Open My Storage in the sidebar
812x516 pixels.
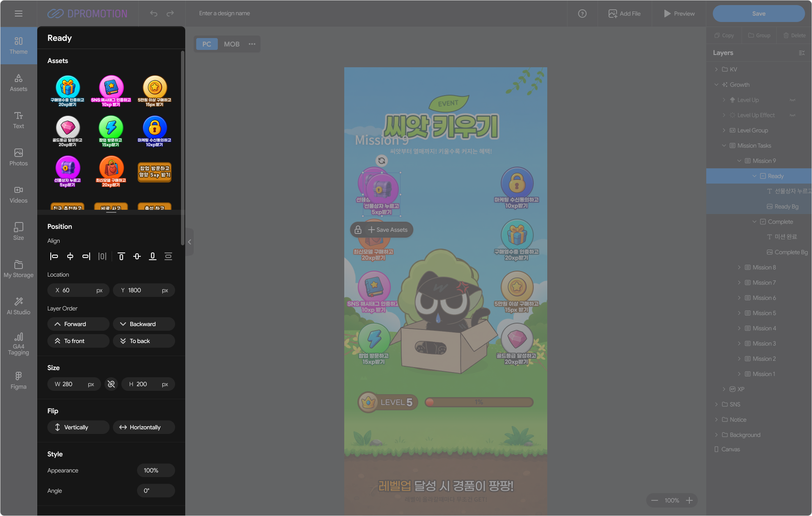(19, 269)
